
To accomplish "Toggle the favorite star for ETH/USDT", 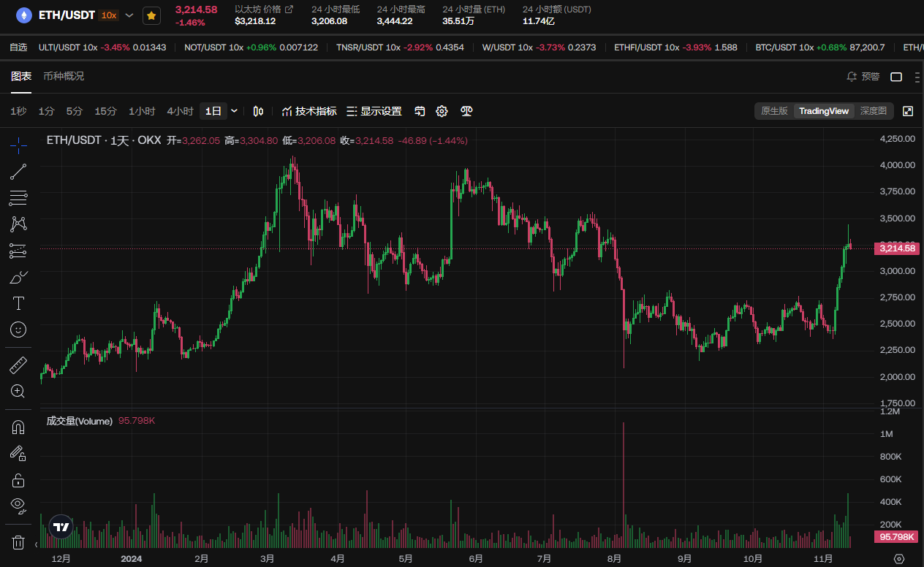I will click(x=151, y=15).
